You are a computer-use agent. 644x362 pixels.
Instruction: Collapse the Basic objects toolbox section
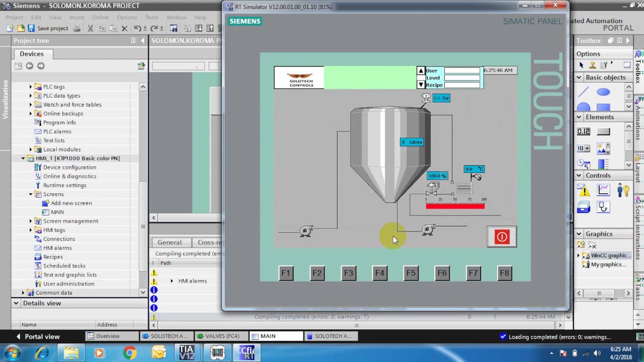coord(579,77)
